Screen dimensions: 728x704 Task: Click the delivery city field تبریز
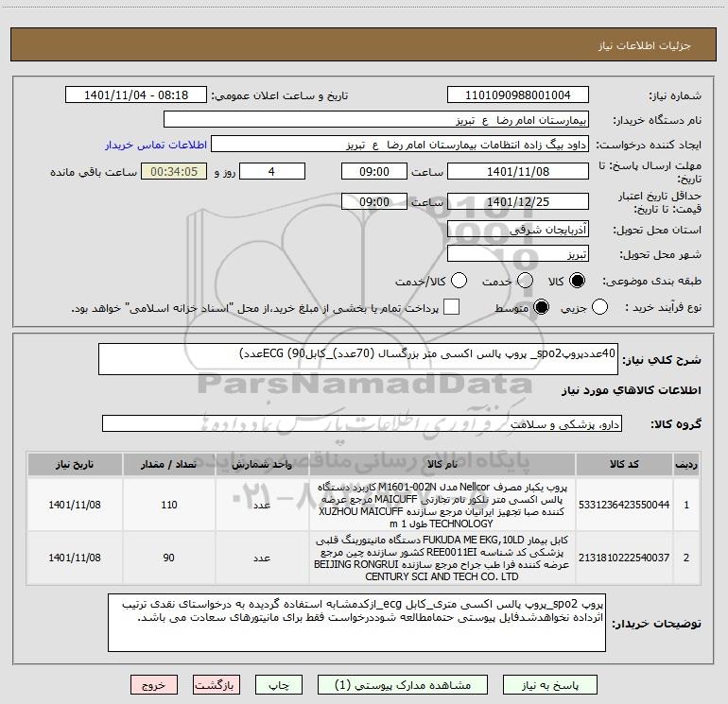click(518, 253)
